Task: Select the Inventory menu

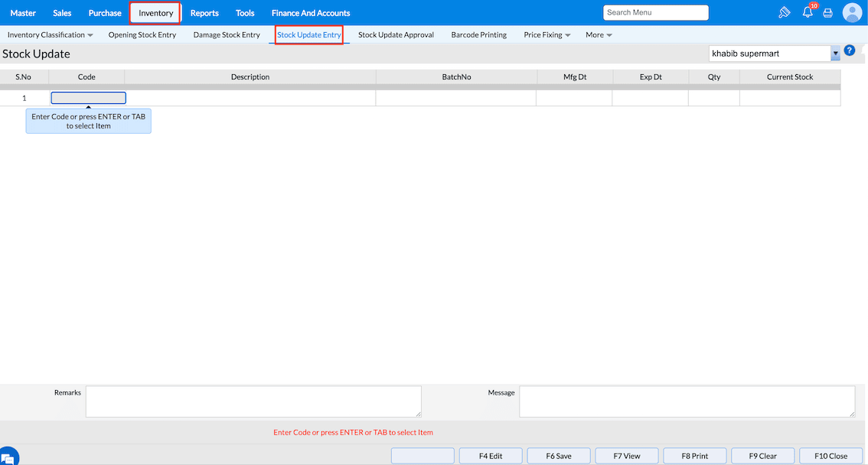Action: (x=155, y=13)
